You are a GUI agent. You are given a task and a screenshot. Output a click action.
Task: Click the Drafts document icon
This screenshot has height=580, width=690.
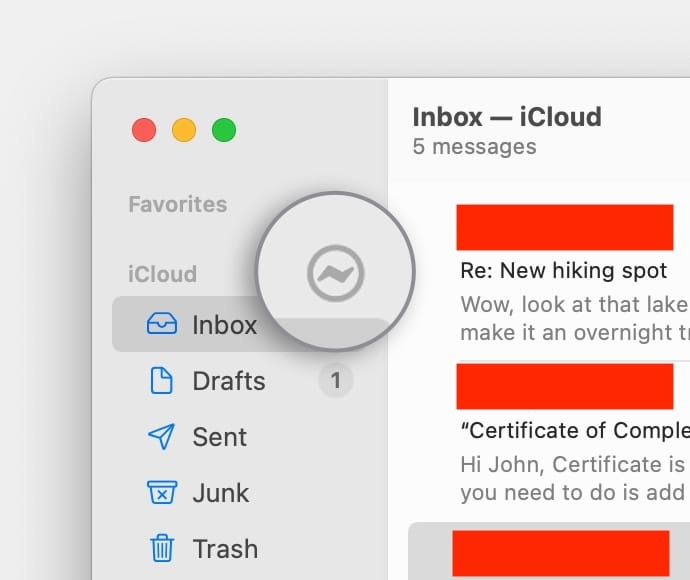coord(161,381)
